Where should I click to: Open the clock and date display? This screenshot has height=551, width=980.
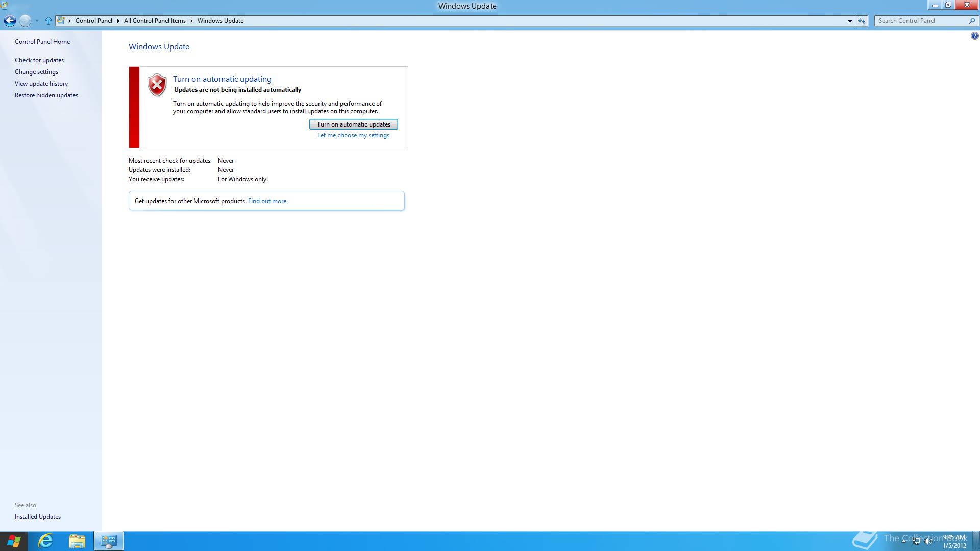[954, 541]
